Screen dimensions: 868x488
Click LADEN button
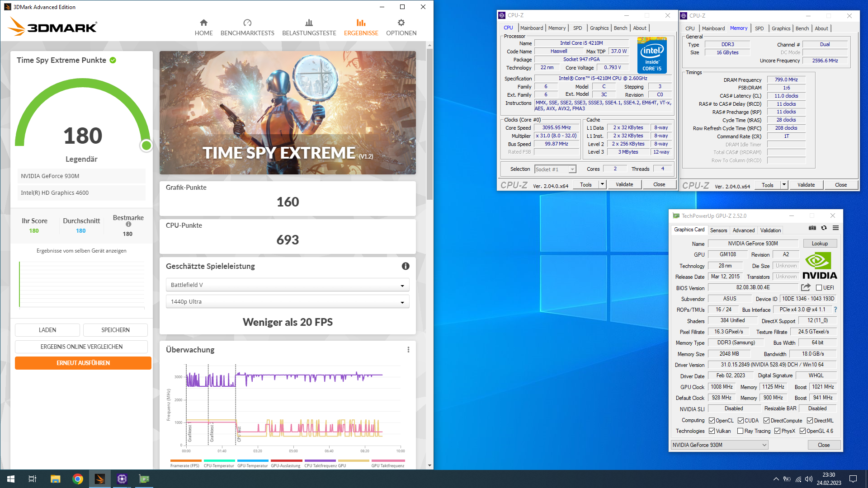[x=47, y=330]
